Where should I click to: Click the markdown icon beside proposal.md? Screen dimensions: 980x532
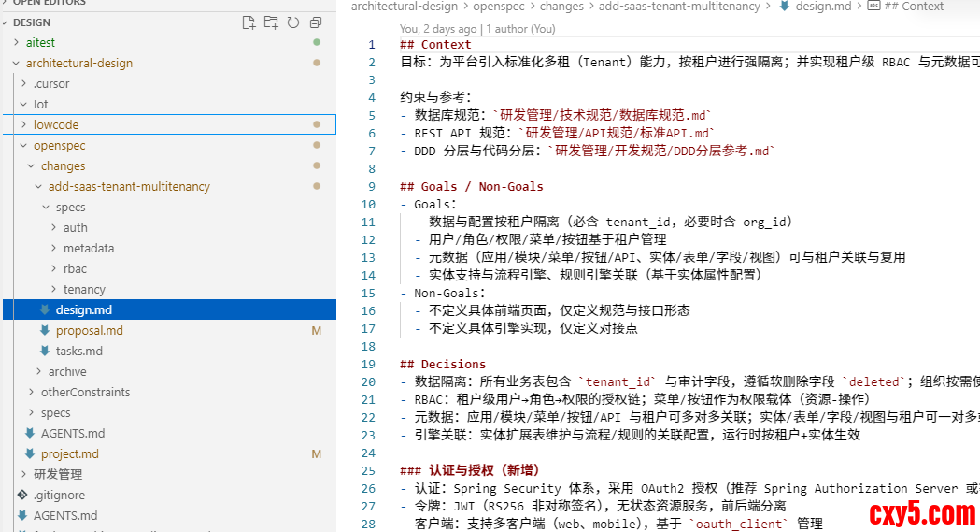pyautogui.click(x=45, y=330)
